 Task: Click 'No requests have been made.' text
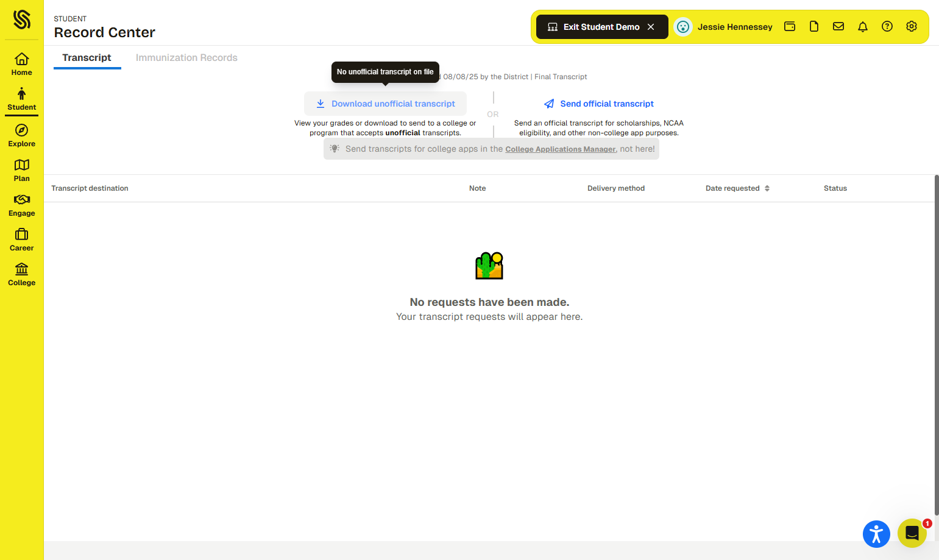489,302
